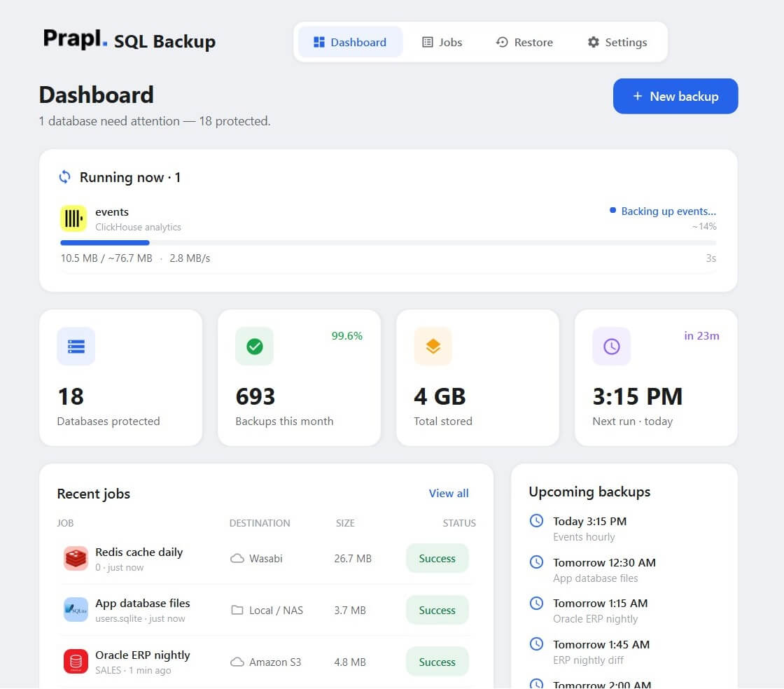Click the Dashboard grid icon in nav
The height and width of the screenshot is (689, 784).
pyautogui.click(x=319, y=42)
